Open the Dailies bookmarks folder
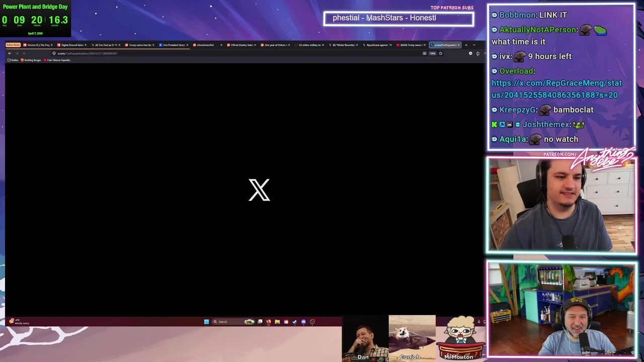 (13, 60)
